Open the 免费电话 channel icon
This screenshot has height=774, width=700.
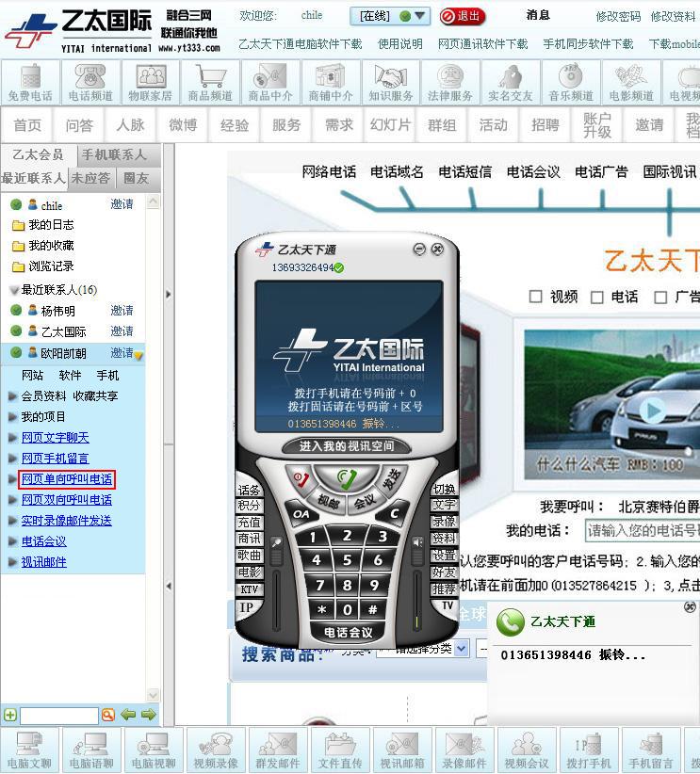31,83
